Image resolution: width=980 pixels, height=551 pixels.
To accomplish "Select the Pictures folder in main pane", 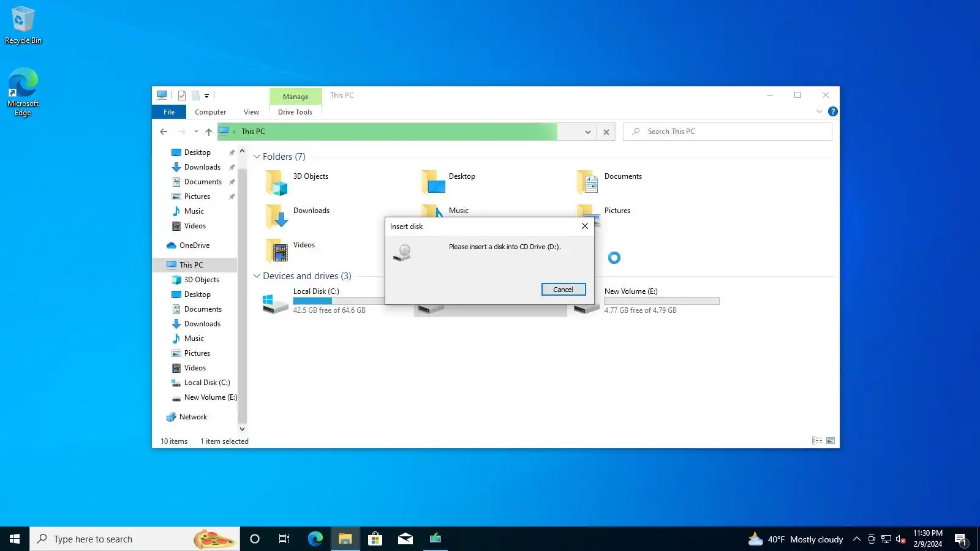I will (617, 211).
